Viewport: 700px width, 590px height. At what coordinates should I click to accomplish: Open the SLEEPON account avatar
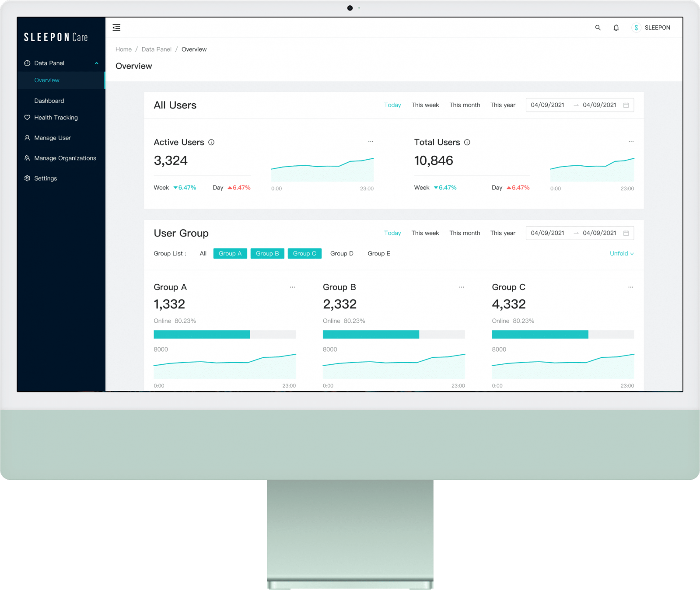point(636,28)
